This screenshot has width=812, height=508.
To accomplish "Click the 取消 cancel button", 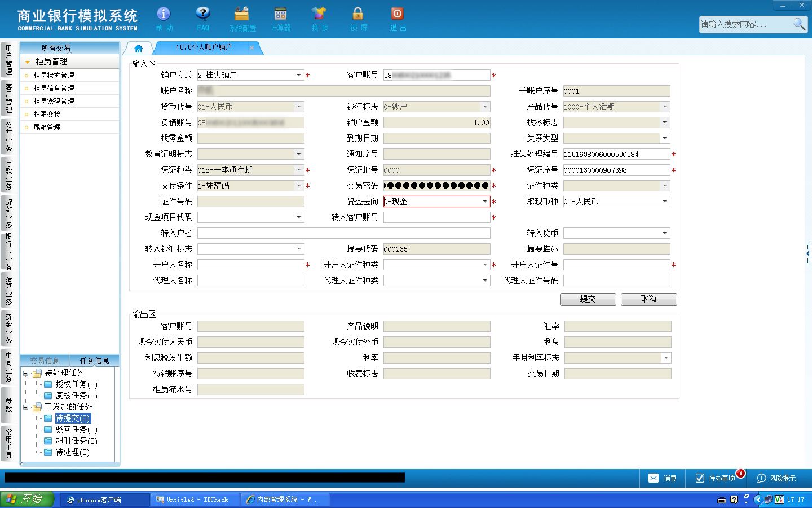I will [x=649, y=299].
